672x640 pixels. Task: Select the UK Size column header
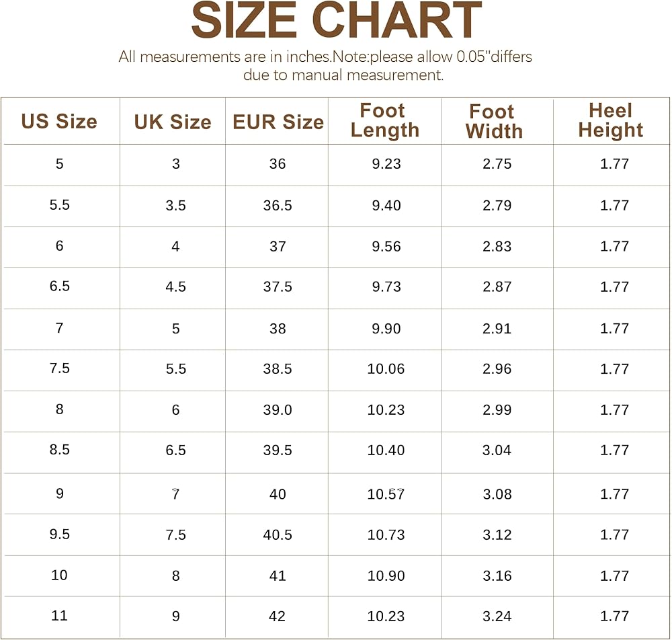(173, 122)
